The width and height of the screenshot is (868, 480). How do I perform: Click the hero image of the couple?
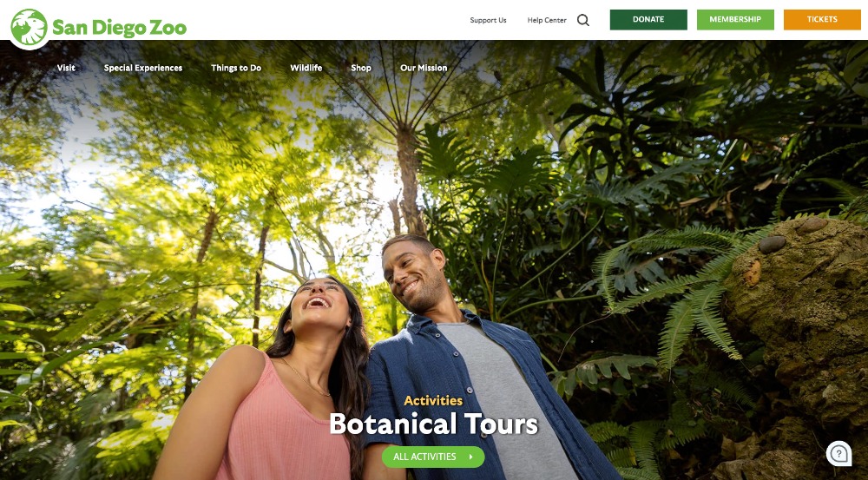[434, 260]
